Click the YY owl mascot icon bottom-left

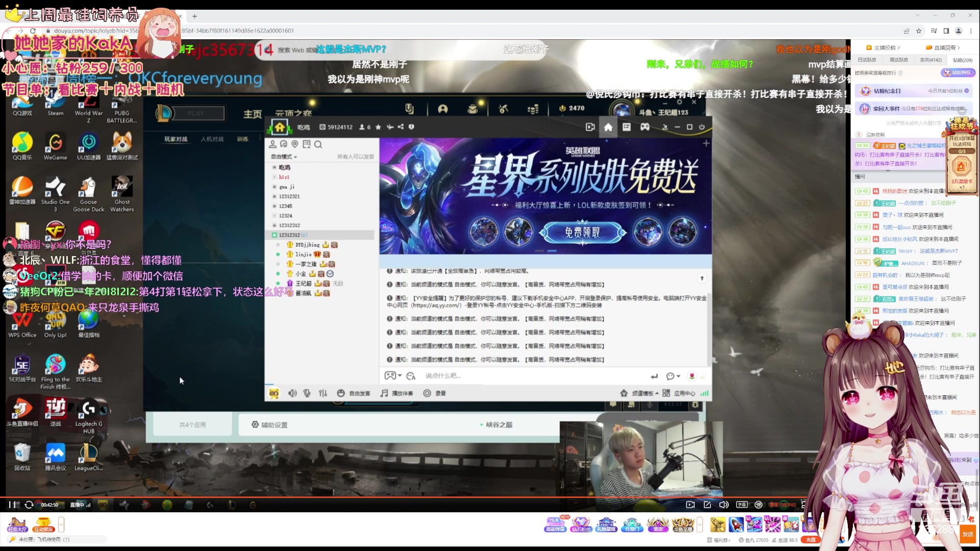(274, 393)
